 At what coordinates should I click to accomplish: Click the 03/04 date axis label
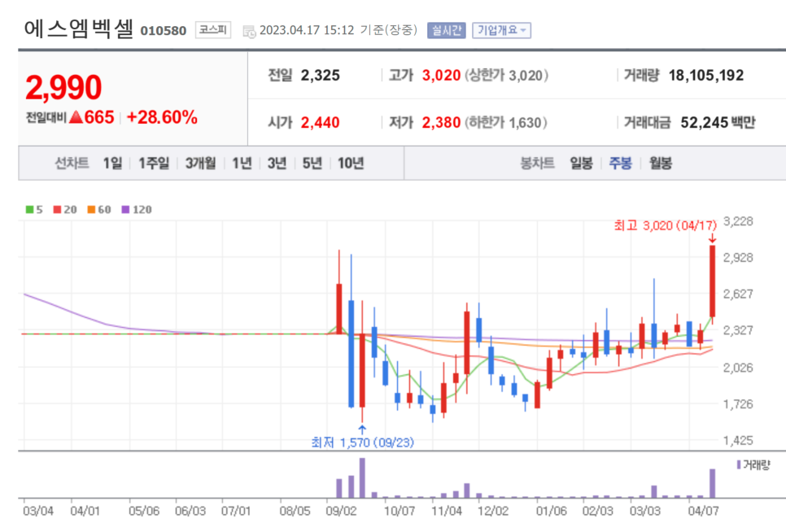tap(38, 511)
